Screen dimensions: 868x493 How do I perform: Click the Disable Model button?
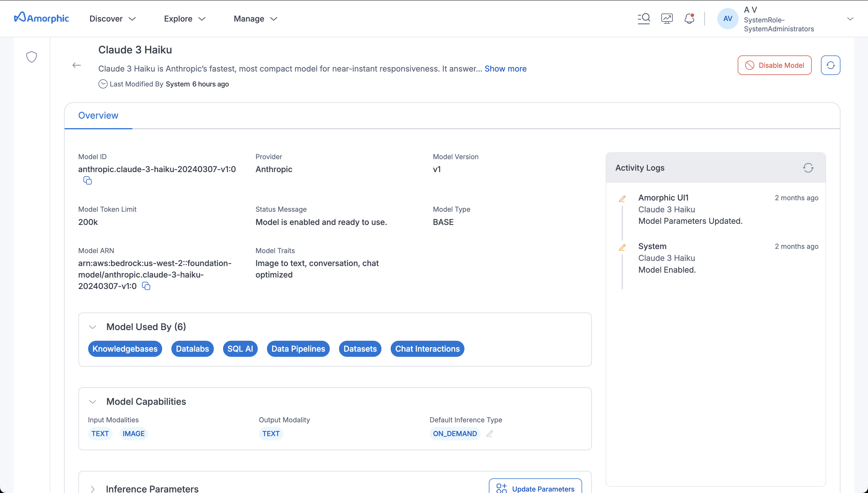click(x=774, y=65)
